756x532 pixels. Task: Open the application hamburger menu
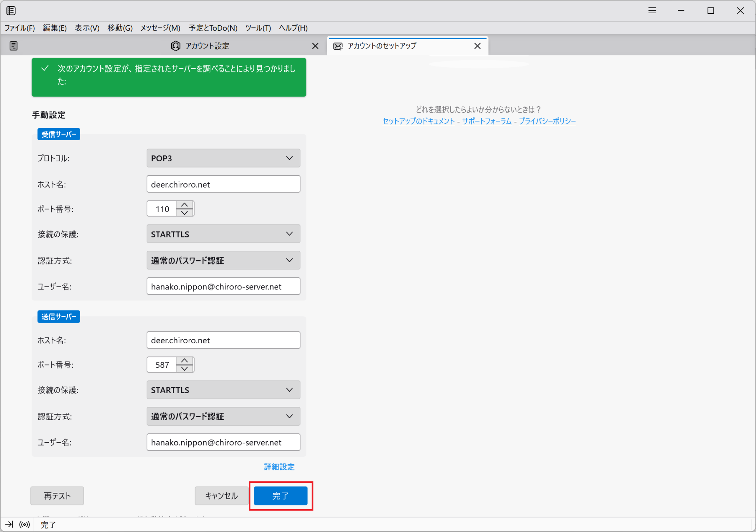pos(652,10)
